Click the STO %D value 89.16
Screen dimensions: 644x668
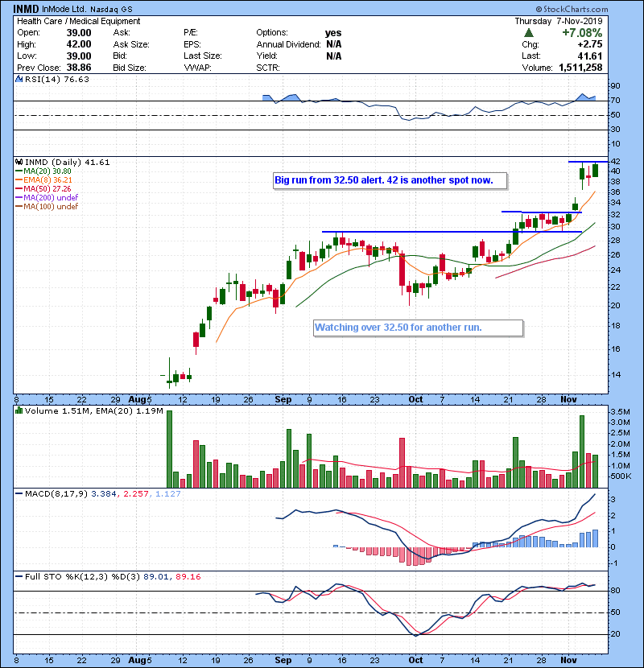pos(188,577)
